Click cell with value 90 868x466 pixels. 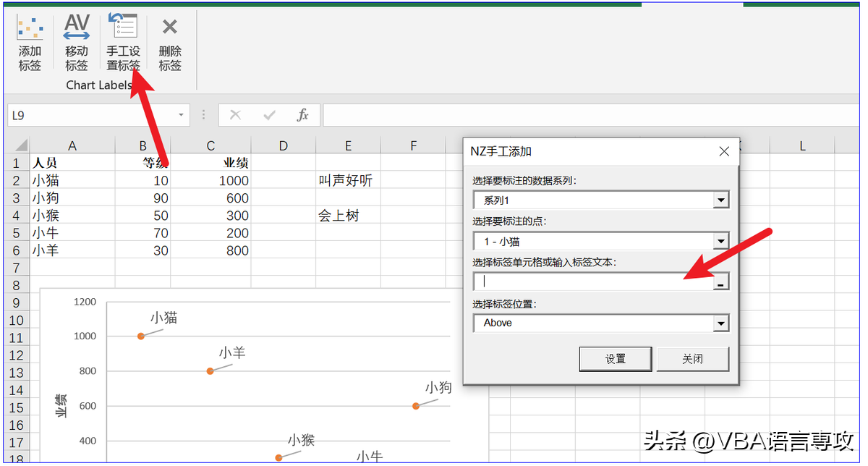point(142,198)
